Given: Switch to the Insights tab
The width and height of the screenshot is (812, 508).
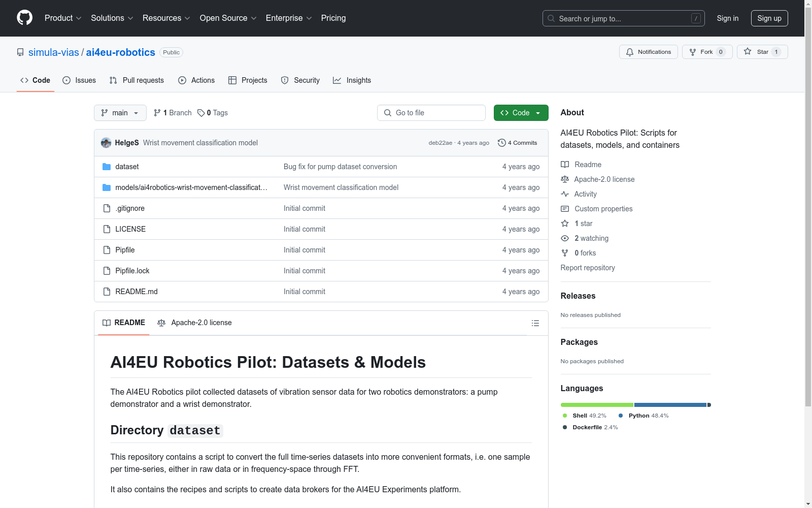Looking at the screenshot, I should (x=352, y=80).
